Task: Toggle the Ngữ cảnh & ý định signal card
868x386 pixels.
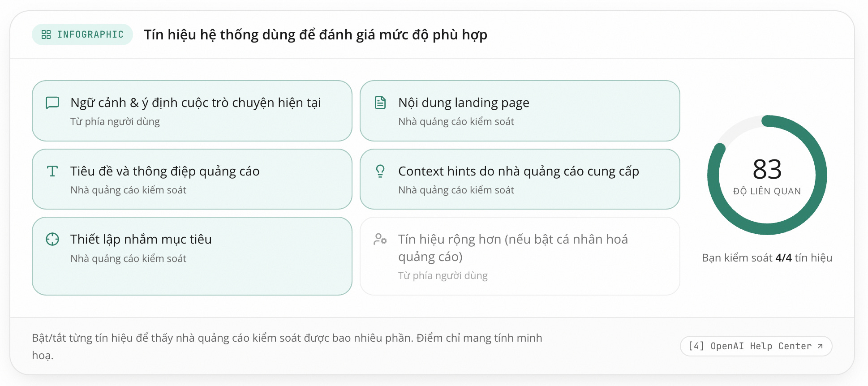Action: pos(192,111)
